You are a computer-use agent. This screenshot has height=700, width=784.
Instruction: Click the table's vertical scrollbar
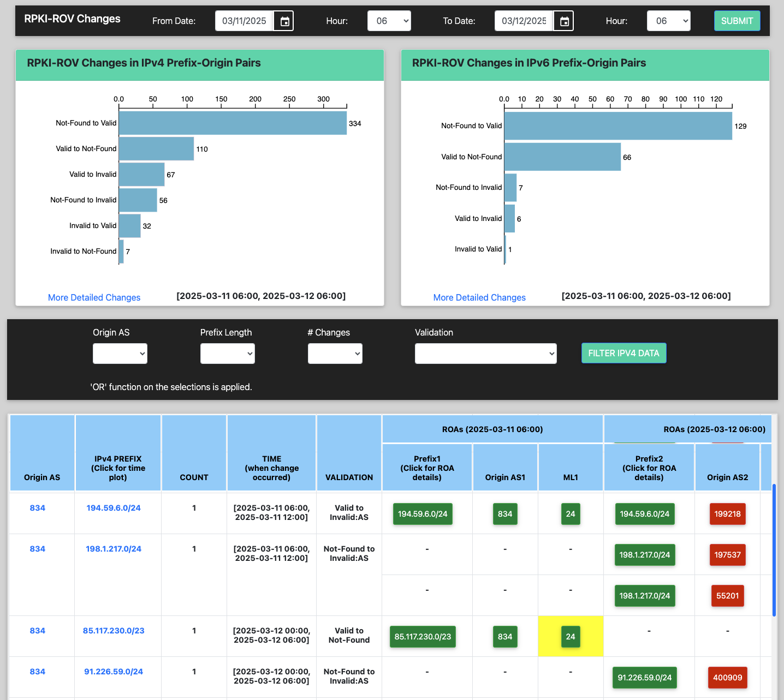pos(774,550)
